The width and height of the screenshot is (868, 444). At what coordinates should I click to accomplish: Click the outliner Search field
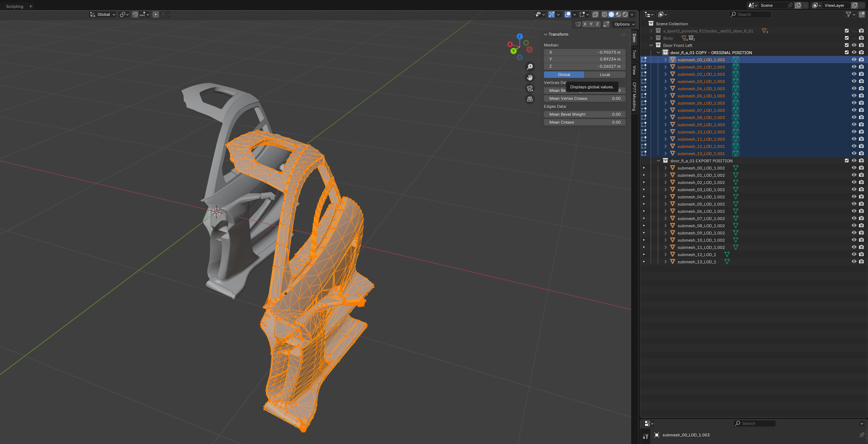click(x=751, y=14)
